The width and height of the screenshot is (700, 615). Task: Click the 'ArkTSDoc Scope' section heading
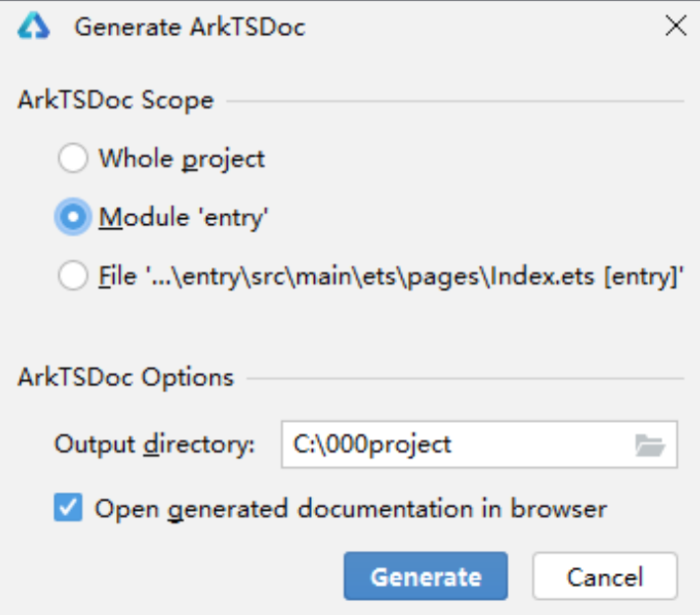point(115,101)
